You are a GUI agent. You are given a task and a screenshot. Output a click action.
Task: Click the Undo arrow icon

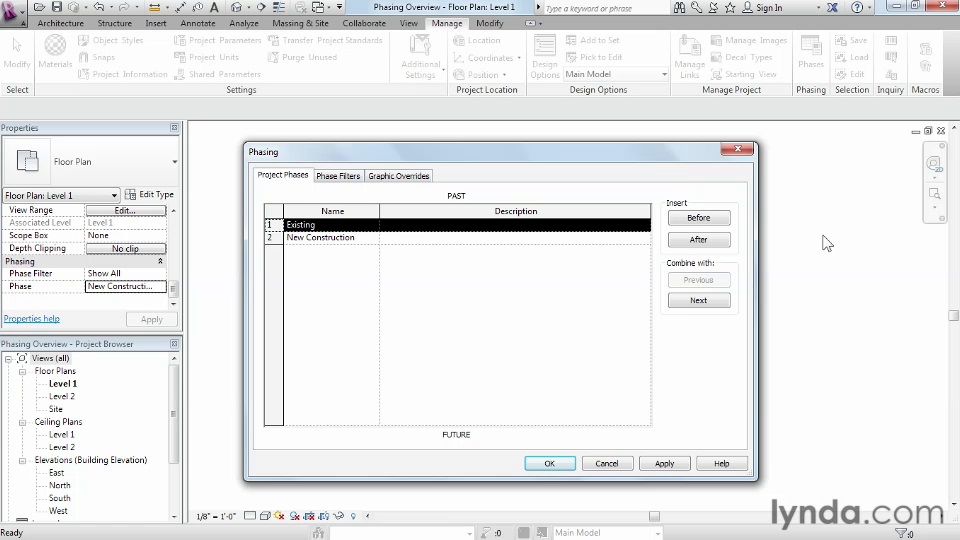(x=99, y=7)
